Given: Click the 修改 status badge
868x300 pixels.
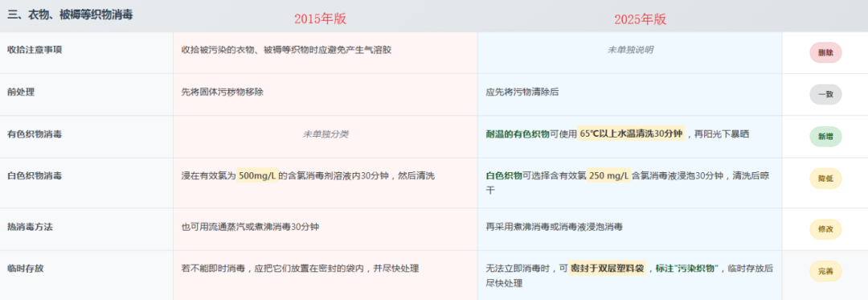Looking at the screenshot, I should click(825, 229).
